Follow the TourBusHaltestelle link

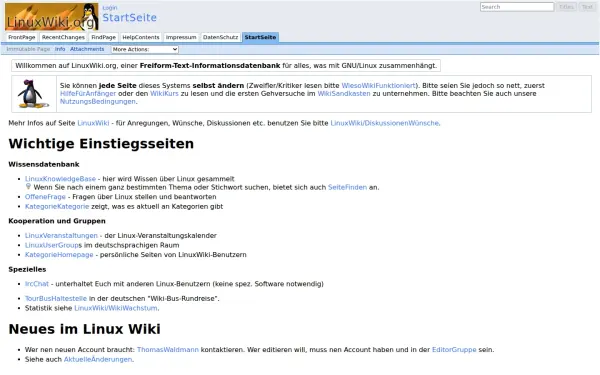pyautogui.click(x=56, y=298)
